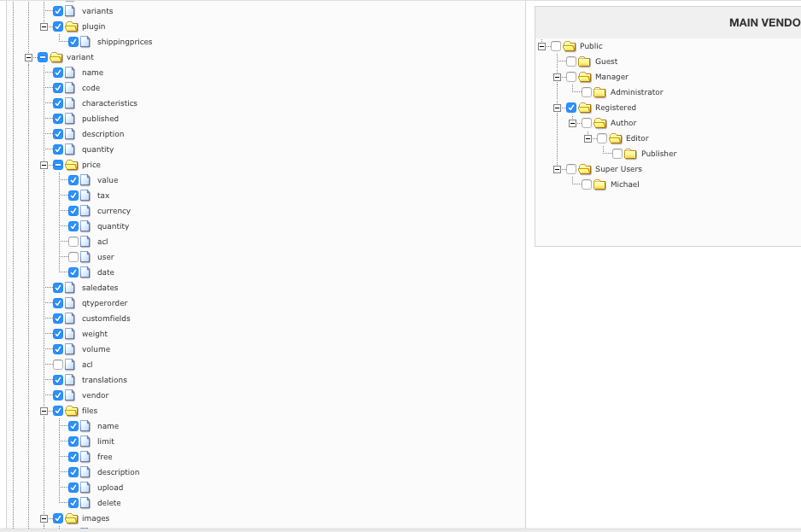The width and height of the screenshot is (801, 532).
Task: Click the variant folder icon
Action: (x=56, y=57)
